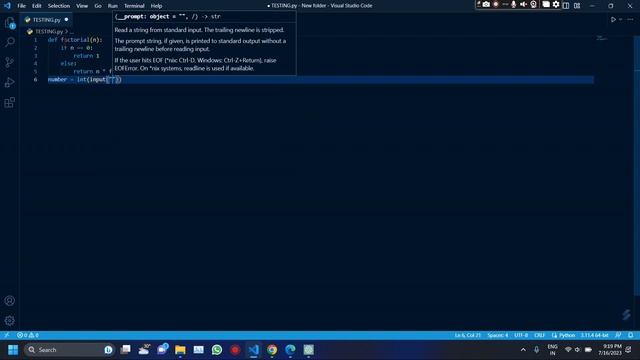
Task: Open File Explorer from the taskbar
Action: click(180, 350)
